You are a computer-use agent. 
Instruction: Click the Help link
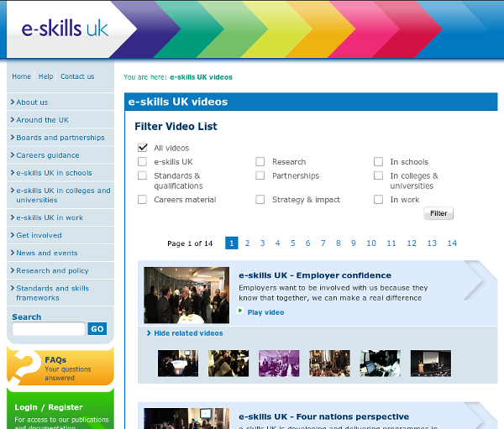coord(45,76)
